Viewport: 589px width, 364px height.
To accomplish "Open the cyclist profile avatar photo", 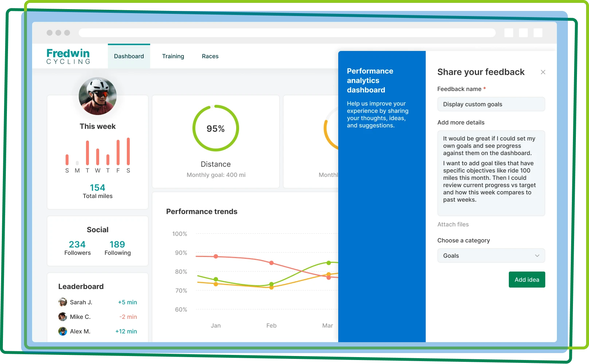I will (97, 96).
